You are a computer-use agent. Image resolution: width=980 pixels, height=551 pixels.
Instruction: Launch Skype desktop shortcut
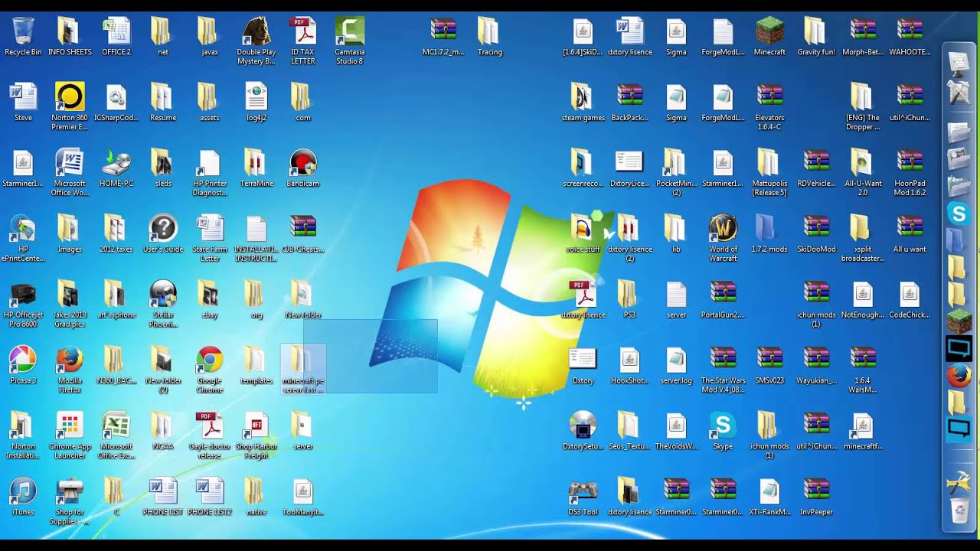[723, 431]
